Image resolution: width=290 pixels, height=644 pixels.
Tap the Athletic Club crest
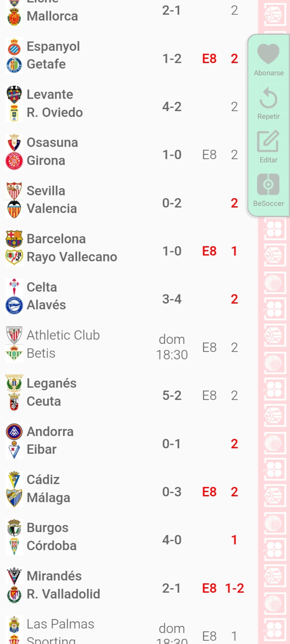click(x=14, y=335)
